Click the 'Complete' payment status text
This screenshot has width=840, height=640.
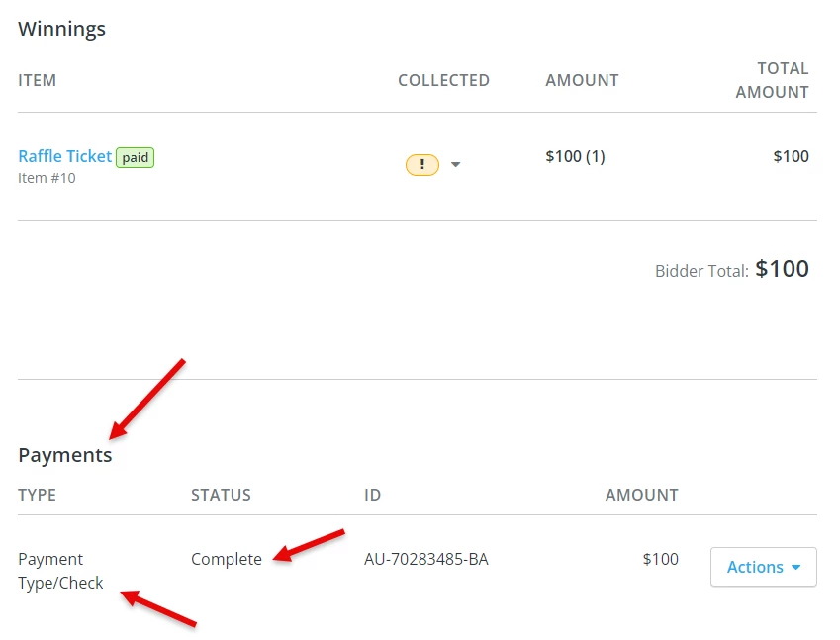click(x=226, y=559)
